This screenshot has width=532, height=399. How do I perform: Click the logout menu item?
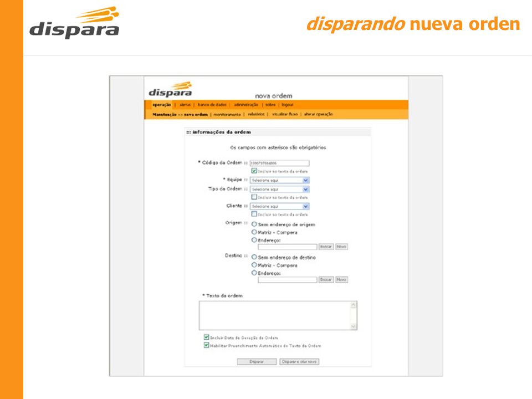click(x=288, y=105)
